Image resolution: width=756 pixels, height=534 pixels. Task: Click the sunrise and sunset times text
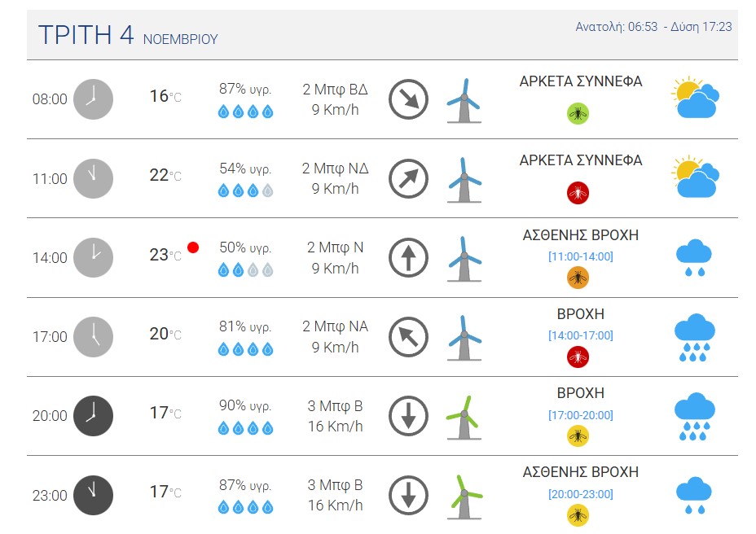click(653, 27)
